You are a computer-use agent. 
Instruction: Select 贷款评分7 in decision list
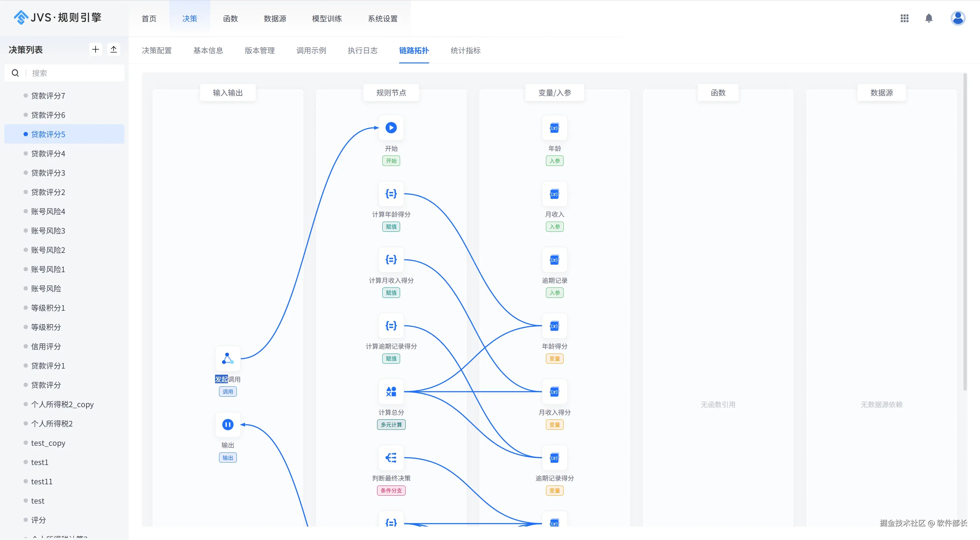pyautogui.click(x=64, y=96)
